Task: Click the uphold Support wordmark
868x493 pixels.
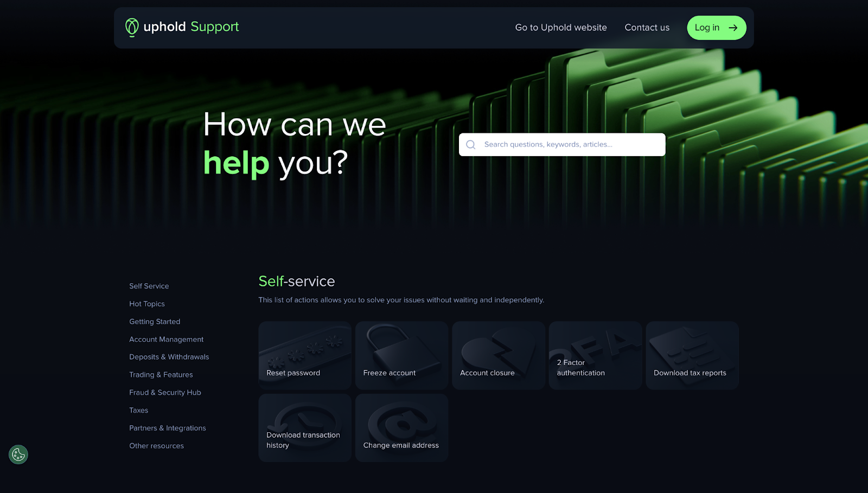Action: (191, 27)
